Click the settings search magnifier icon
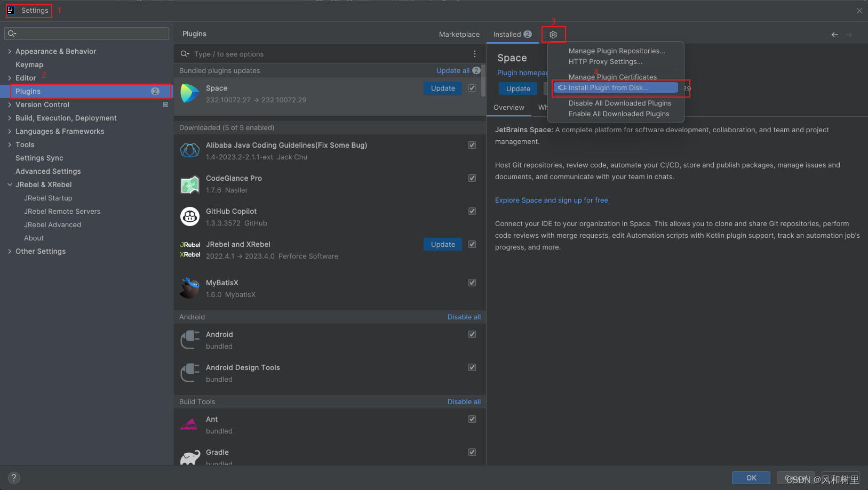The image size is (868, 490). (12, 34)
